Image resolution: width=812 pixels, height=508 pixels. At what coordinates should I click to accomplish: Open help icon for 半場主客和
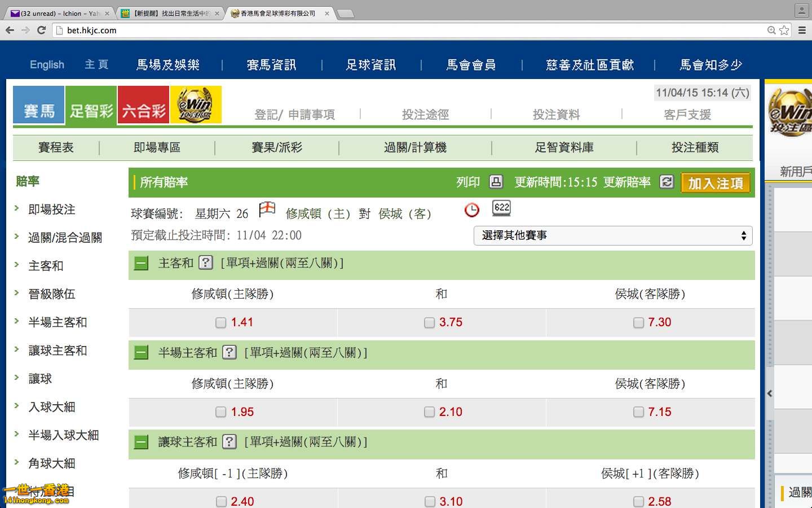pyautogui.click(x=229, y=352)
